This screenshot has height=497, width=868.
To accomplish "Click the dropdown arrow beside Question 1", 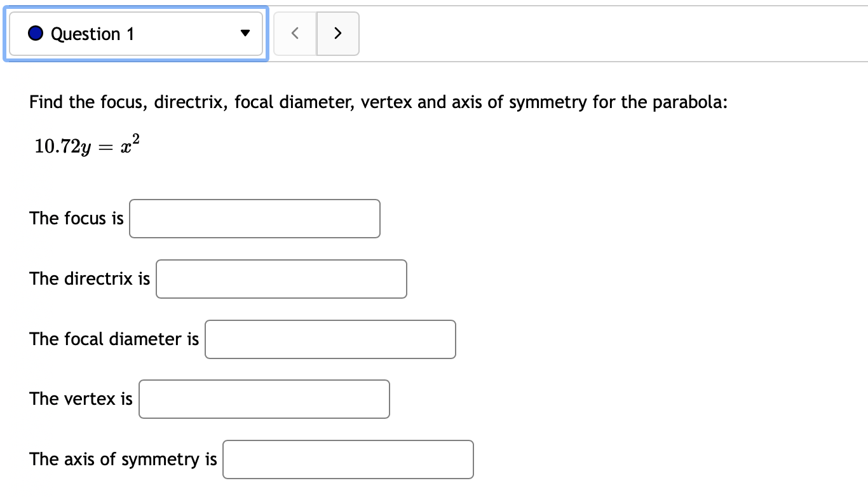I will [x=245, y=33].
